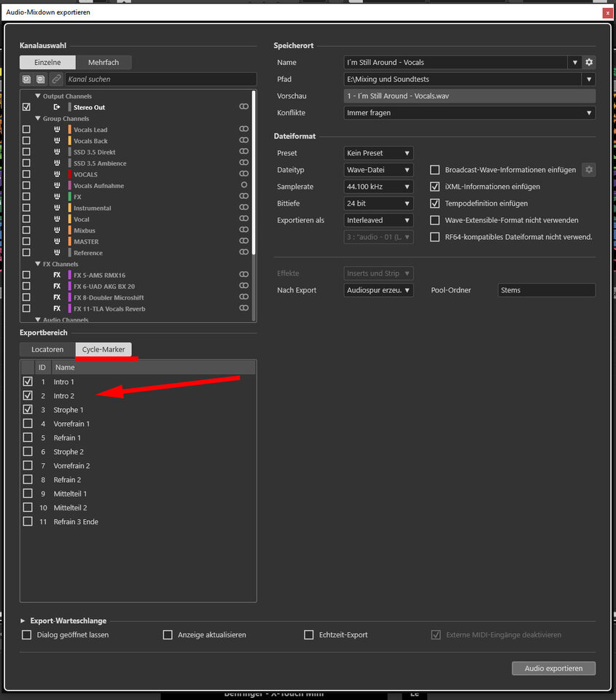Click stereo link icon for VOCALS group
The height and width of the screenshot is (700, 616).
243,174
